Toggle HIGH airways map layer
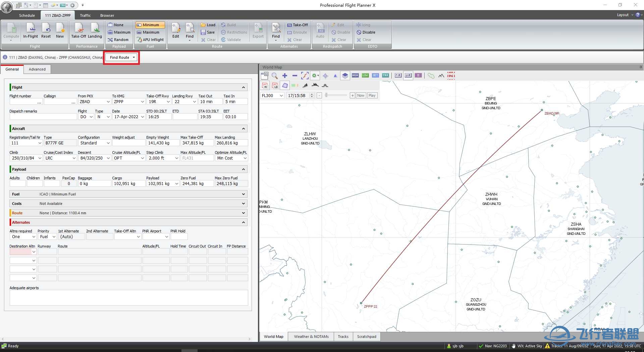Image resolution: width=644 pixels, height=352 pixels. point(355,75)
